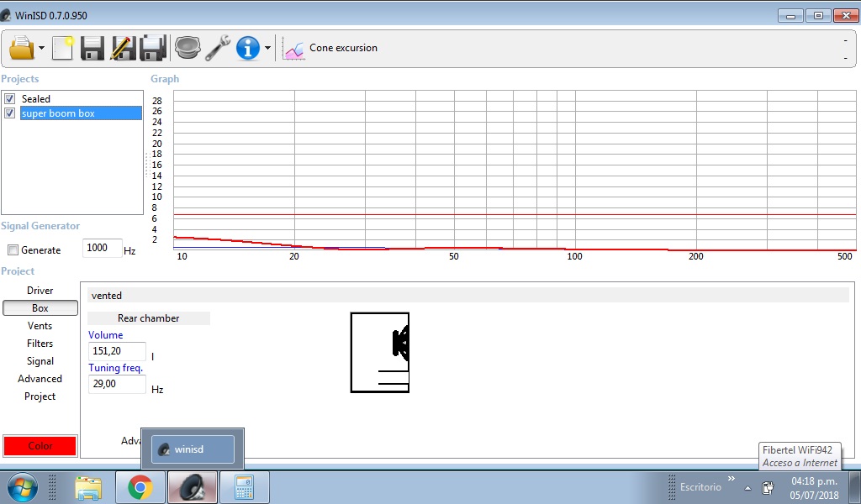Click the network tray icon
The image size is (861, 504).
(x=768, y=487)
